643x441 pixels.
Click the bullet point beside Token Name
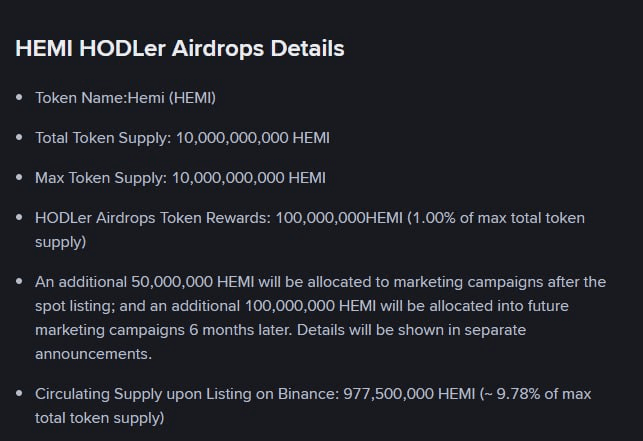(x=19, y=98)
